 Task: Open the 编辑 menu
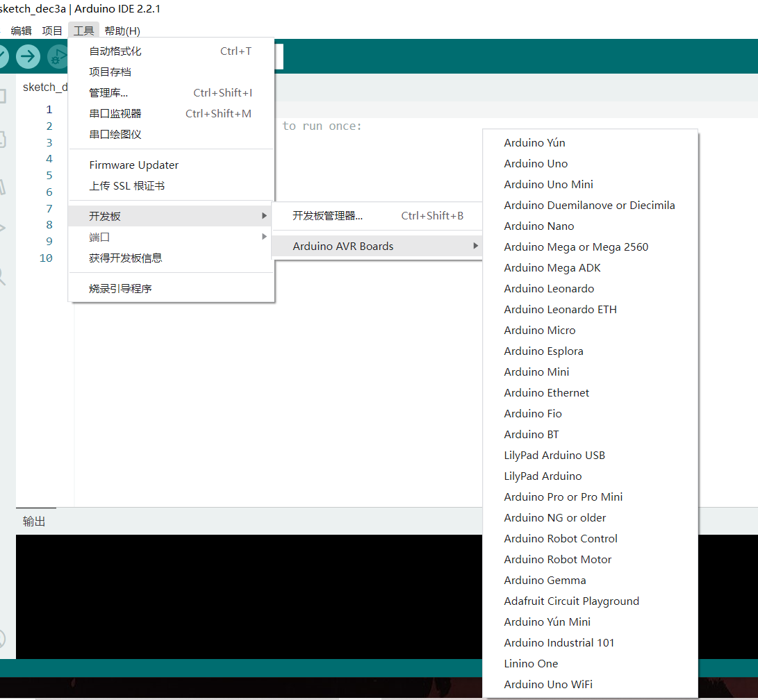pyautogui.click(x=22, y=31)
